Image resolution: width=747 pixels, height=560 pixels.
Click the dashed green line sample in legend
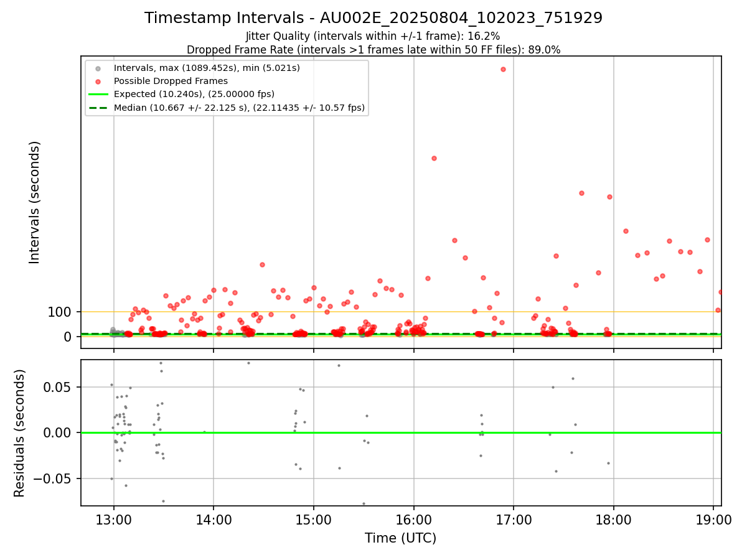click(98, 107)
